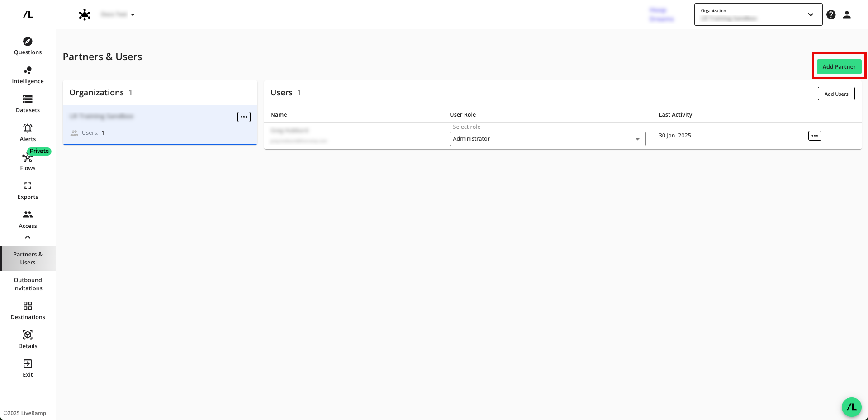Open the user account profile icon

pos(847,14)
